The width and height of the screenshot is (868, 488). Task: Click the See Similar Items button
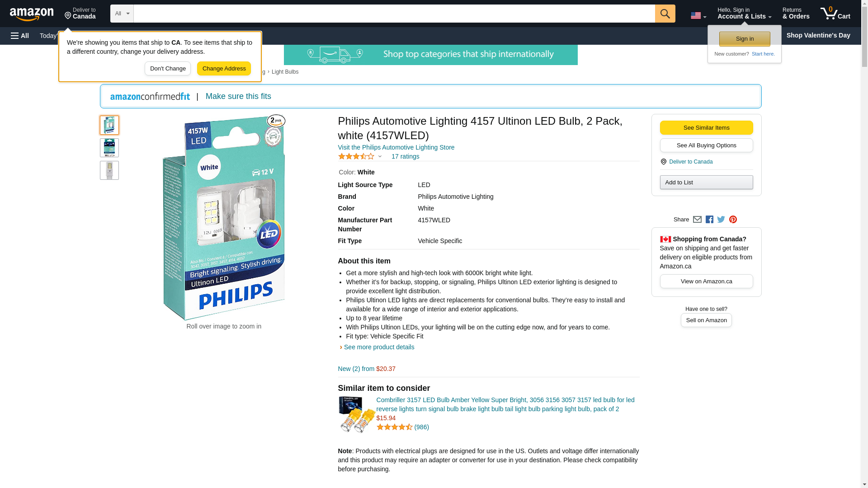click(706, 128)
